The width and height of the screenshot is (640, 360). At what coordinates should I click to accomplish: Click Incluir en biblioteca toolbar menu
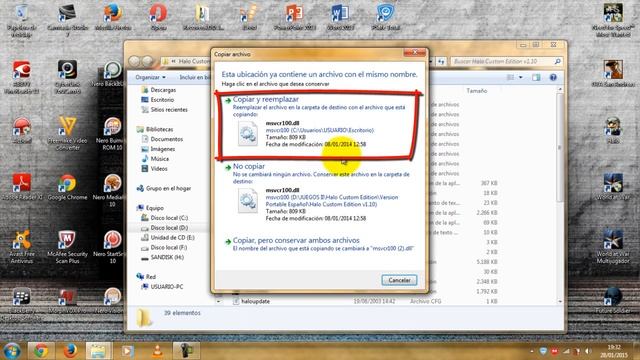tap(195, 77)
